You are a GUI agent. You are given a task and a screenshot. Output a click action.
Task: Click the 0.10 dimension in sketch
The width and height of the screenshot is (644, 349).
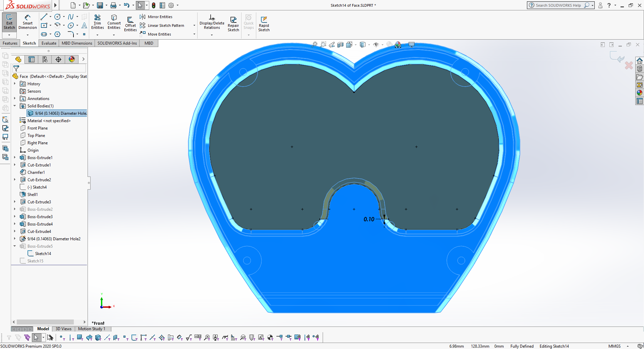coord(369,219)
